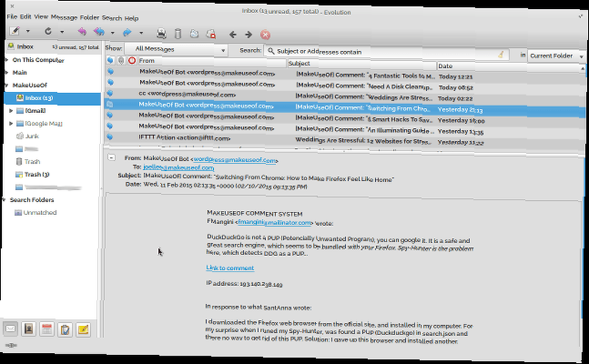Click the Send/Receive refresh icon

[48, 31]
